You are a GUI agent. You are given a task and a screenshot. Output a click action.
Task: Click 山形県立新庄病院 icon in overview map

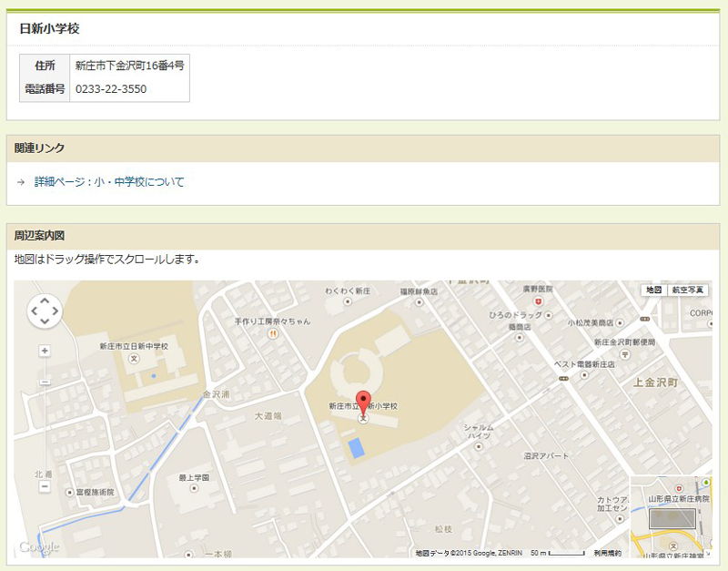(x=679, y=489)
